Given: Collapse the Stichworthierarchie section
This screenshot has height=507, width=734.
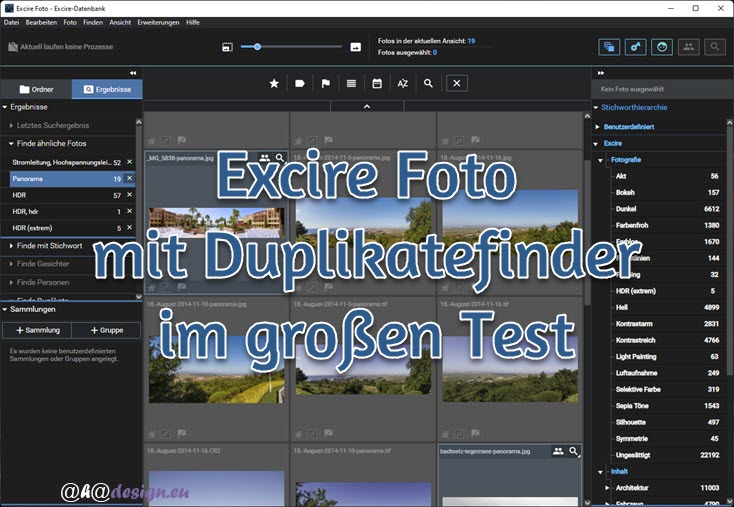Looking at the screenshot, I should [596, 108].
